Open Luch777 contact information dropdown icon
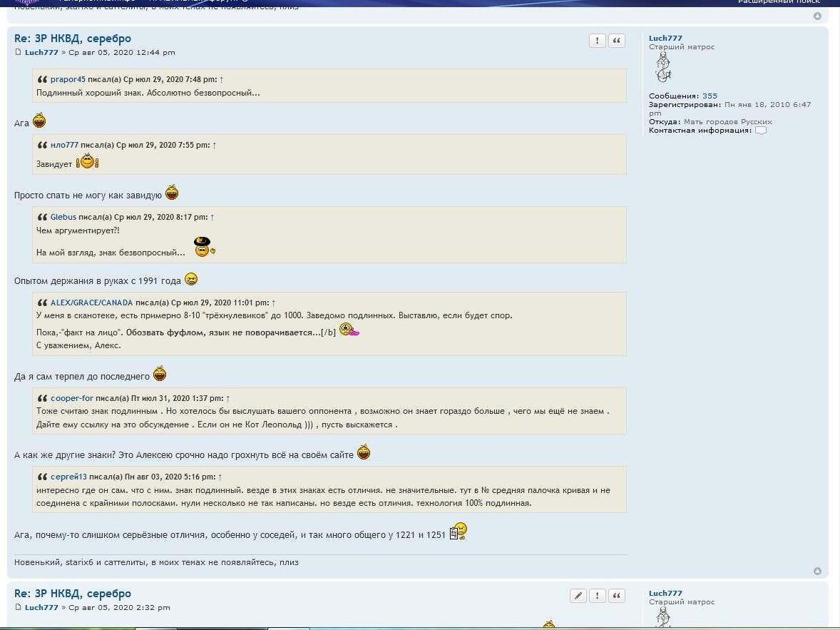This screenshot has height=630, width=840. (x=761, y=131)
